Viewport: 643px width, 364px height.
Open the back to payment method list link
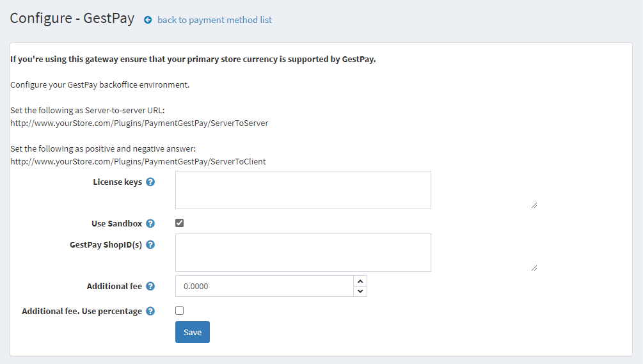(214, 20)
